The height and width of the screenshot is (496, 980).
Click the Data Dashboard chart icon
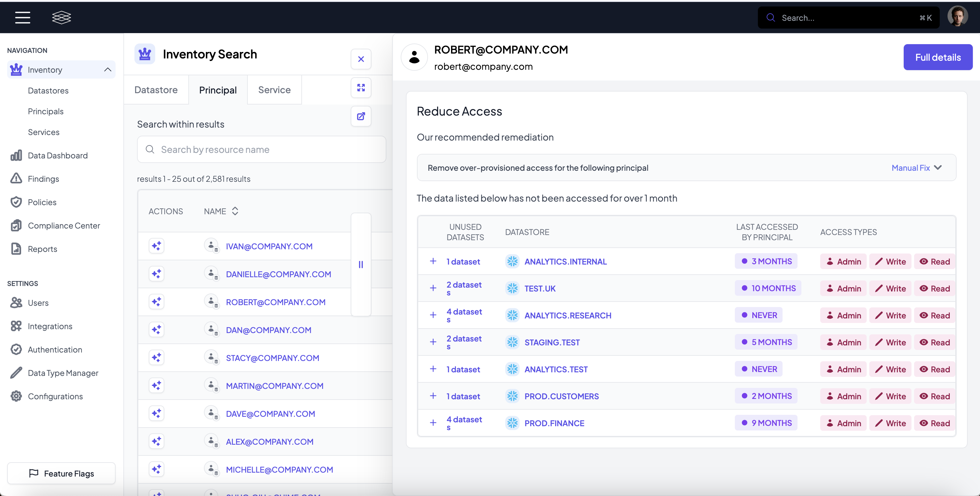pos(16,155)
